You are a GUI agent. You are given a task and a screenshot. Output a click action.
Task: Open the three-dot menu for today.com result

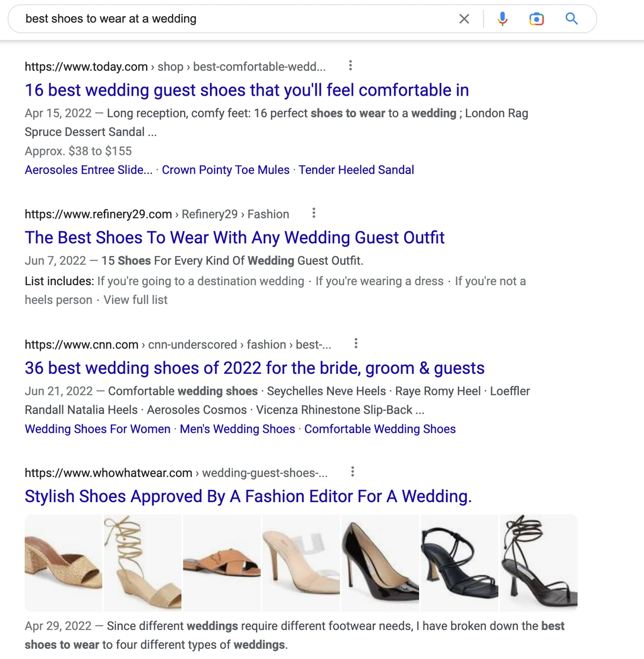(x=350, y=66)
